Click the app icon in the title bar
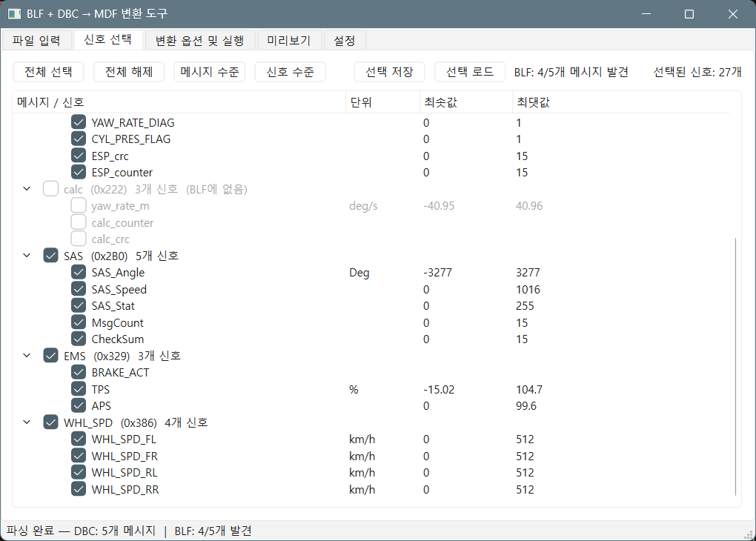This screenshot has height=541, width=756. (15, 14)
